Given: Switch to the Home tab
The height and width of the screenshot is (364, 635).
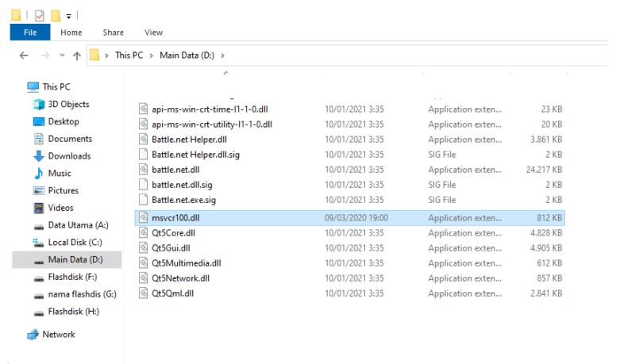Looking at the screenshot, I should click(71, 33).
